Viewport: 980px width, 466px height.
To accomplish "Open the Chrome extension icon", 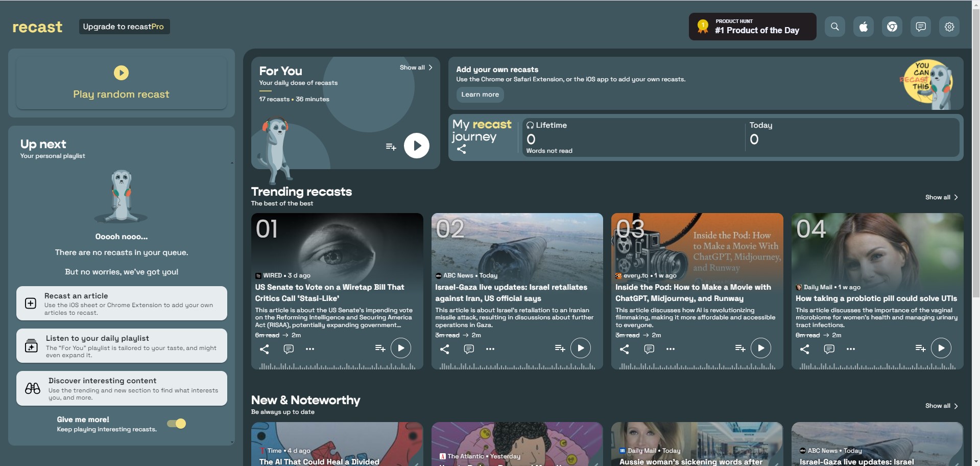I will (x=892, y=27).
